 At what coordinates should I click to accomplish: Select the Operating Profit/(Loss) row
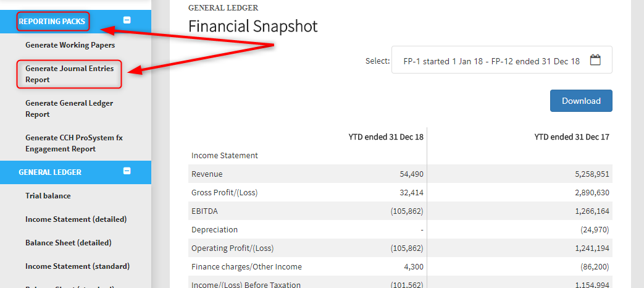point(400,248)
